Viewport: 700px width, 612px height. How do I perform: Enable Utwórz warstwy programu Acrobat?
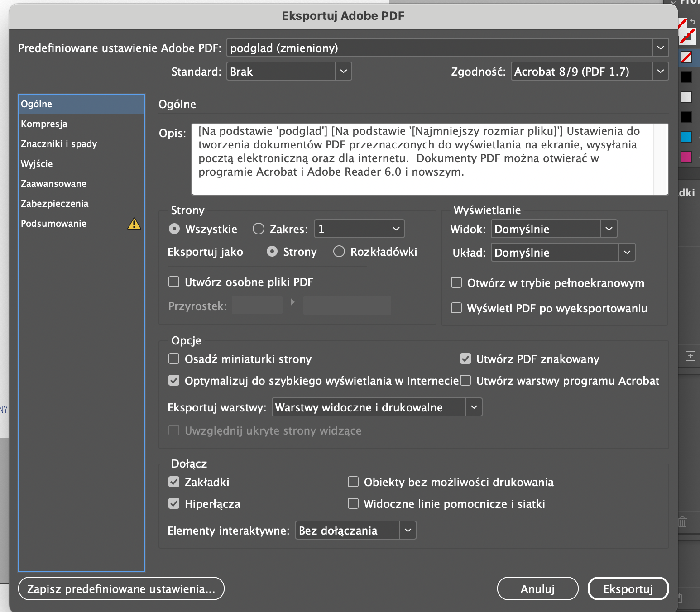pyautogui.click(x=465, y=381)
